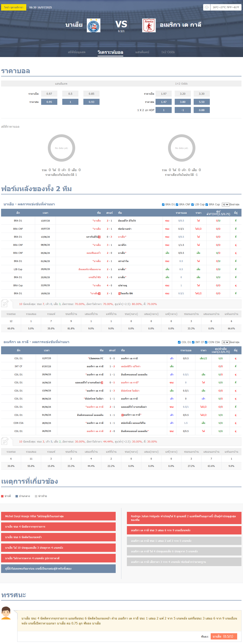This screenshot has width=243, height=644.
Task: Click อเมริกา เด กาลี ชนะ 3 เสมอ 6 item
Action: click(184, 530)
